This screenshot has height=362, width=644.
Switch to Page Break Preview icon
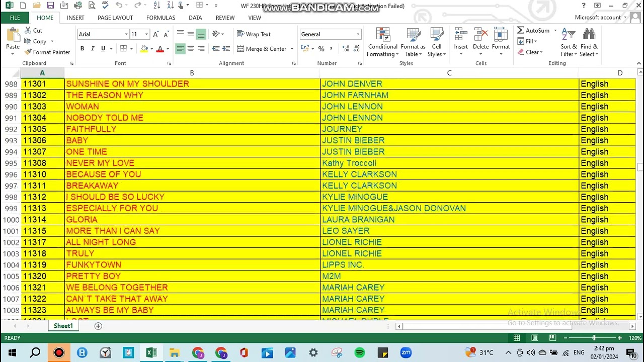[552, 338]
